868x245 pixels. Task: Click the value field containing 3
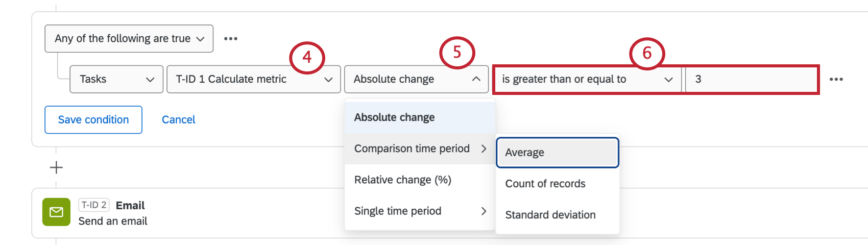tap(751, 79)
